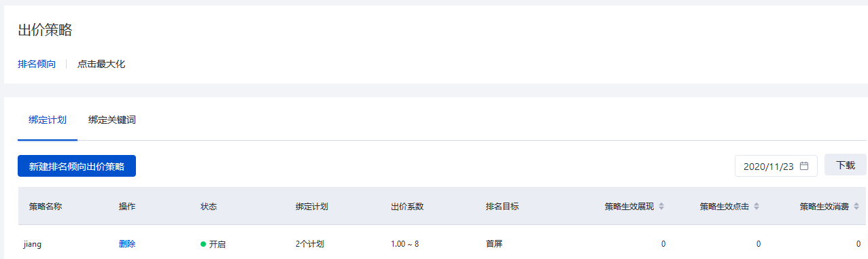Click the 开启 status text

(217, 244)
